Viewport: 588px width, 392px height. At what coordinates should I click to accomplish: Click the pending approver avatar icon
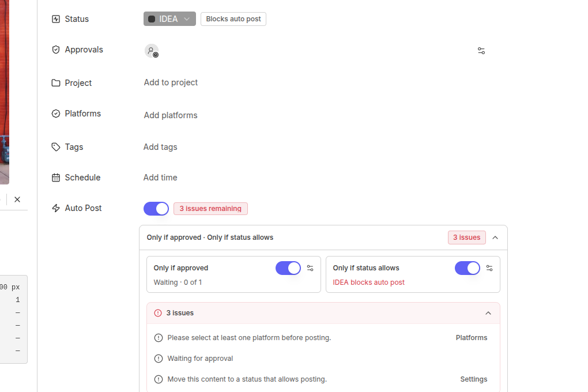tap(152, 51)
